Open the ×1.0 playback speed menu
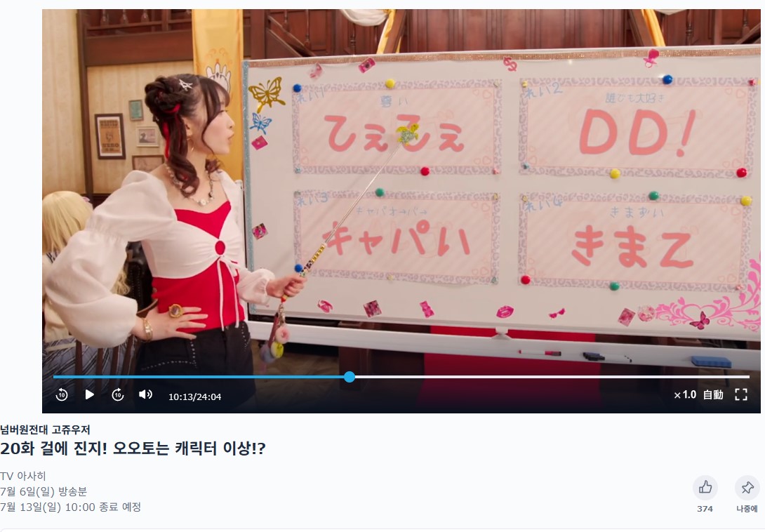Viewport: 765px width, 532px height. (685, 394)
